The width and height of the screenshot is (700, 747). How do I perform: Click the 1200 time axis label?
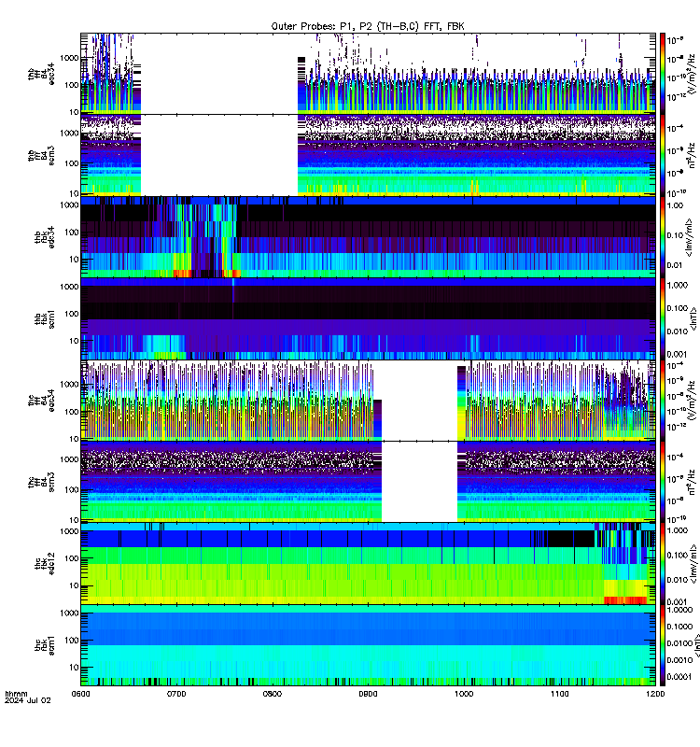point(655,694)
